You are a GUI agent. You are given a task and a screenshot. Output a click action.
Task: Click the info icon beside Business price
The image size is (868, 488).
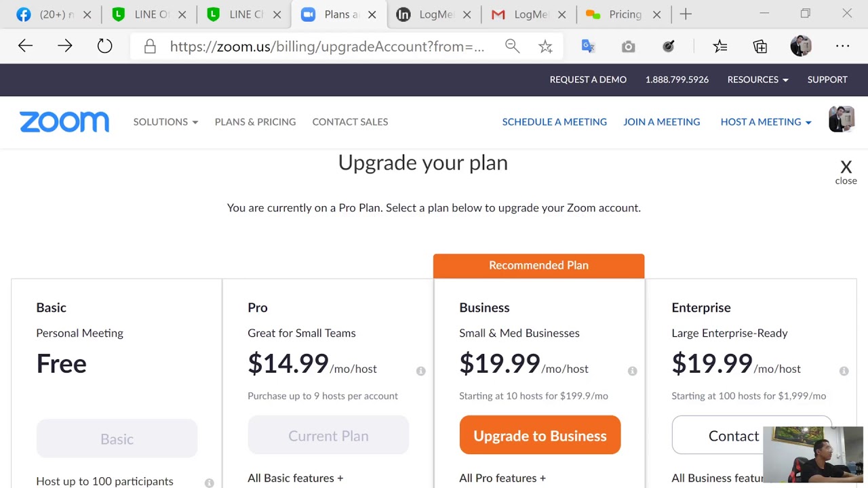[632, 371]
